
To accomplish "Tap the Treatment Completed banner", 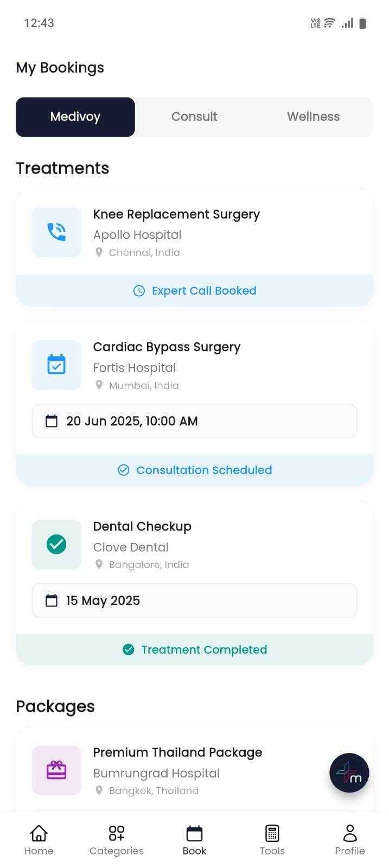I will tap(194, 649).
